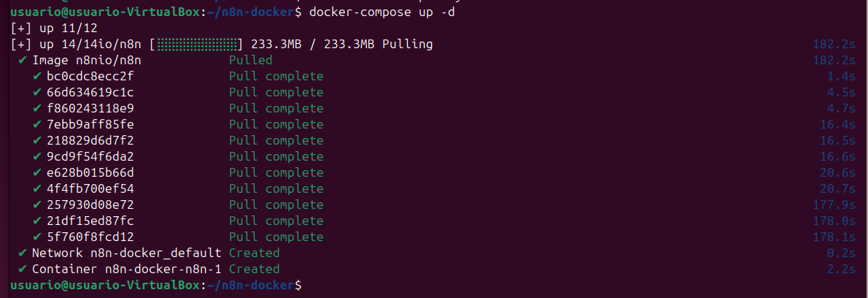The image size is (868, 298).
Task: Click the Network n8n-docker_default name
Action: pos(126,253)
